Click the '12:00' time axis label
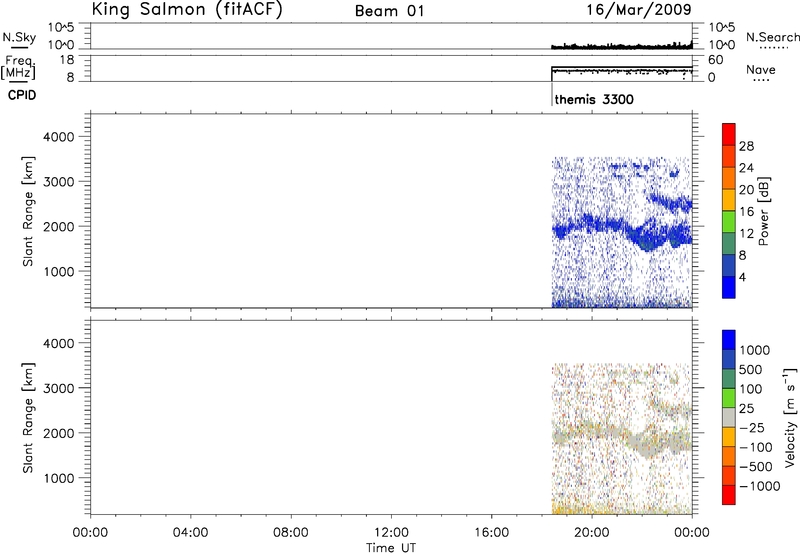Screen dimensions: 800x554 pyautogui.click(x=391, y=533)
